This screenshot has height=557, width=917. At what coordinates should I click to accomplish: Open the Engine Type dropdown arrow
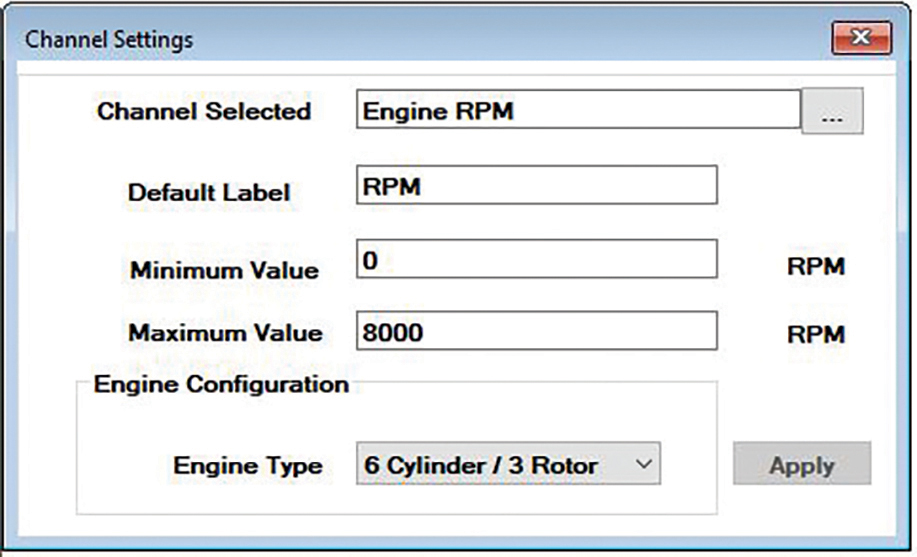[644, 464]
